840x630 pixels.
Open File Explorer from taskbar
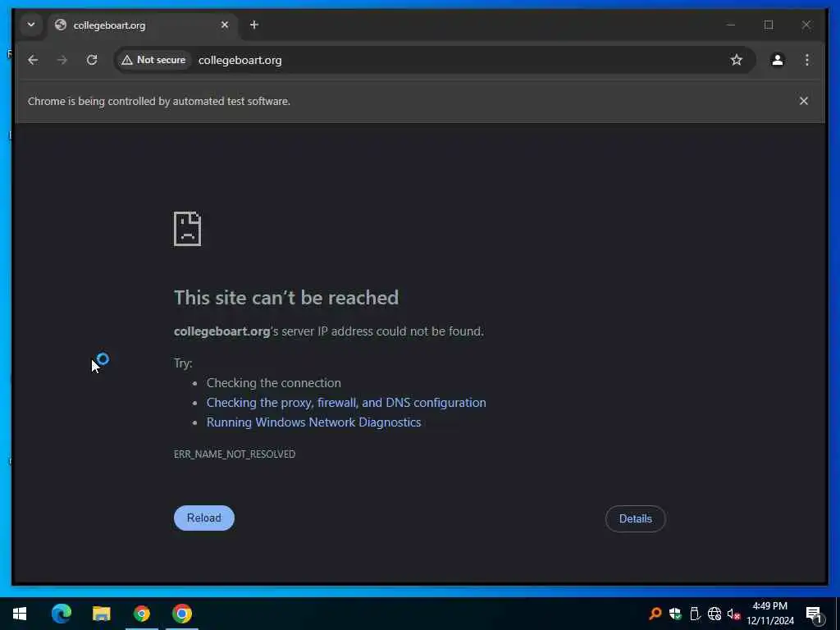pyautogui.click(x=101, y=614)
